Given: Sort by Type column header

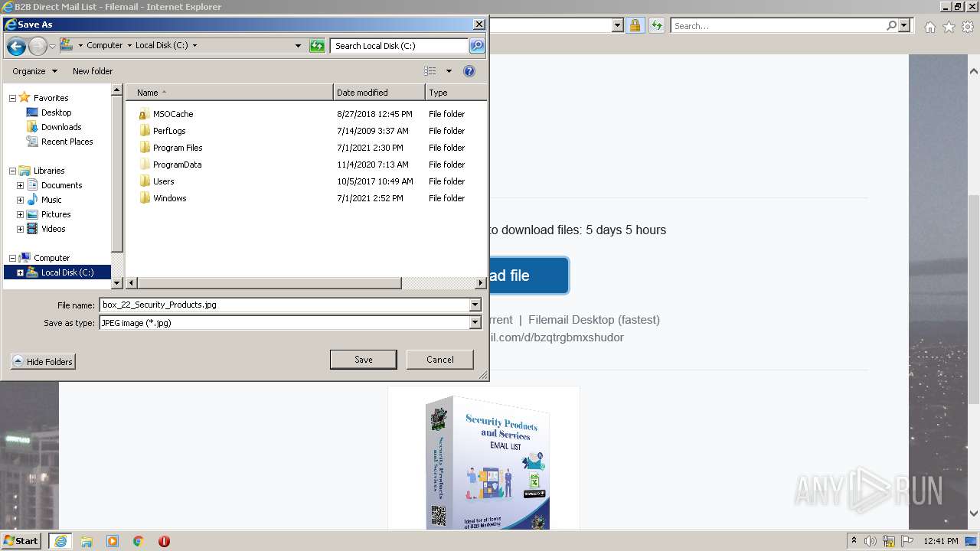Looking at the screenshot, I should pyautogui.click(x=456, y=93).
